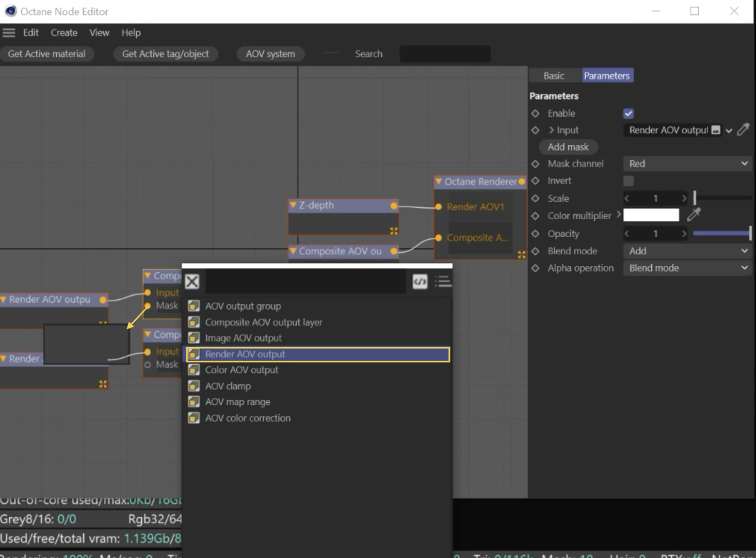The width and height of the screenshot is (756, 558).
Task: Choose Color AOV output from the list
Action: pyautogui.click(x=318, y=370)
